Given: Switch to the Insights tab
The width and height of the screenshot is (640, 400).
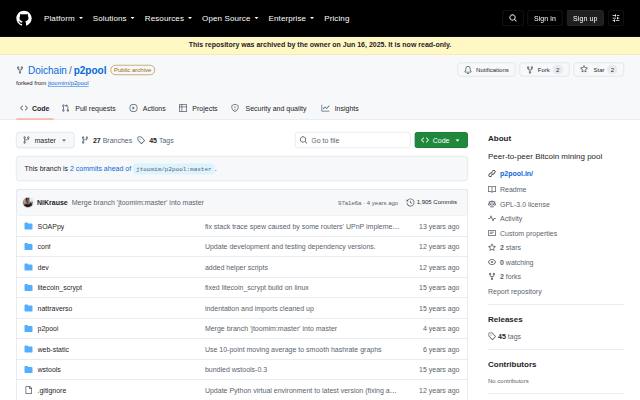Looking at the screenshot, I should pos(340,109).
